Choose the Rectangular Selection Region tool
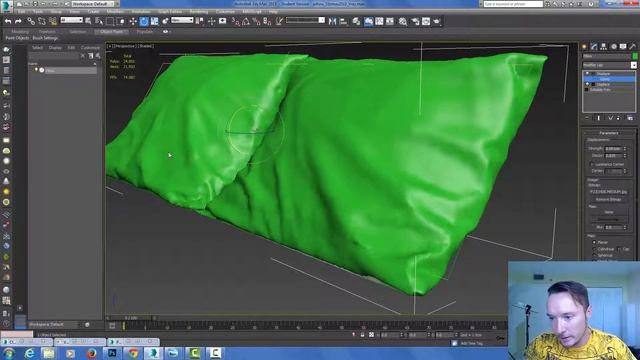The width and height of the screenshot is (640, 360). pos(110,21)
